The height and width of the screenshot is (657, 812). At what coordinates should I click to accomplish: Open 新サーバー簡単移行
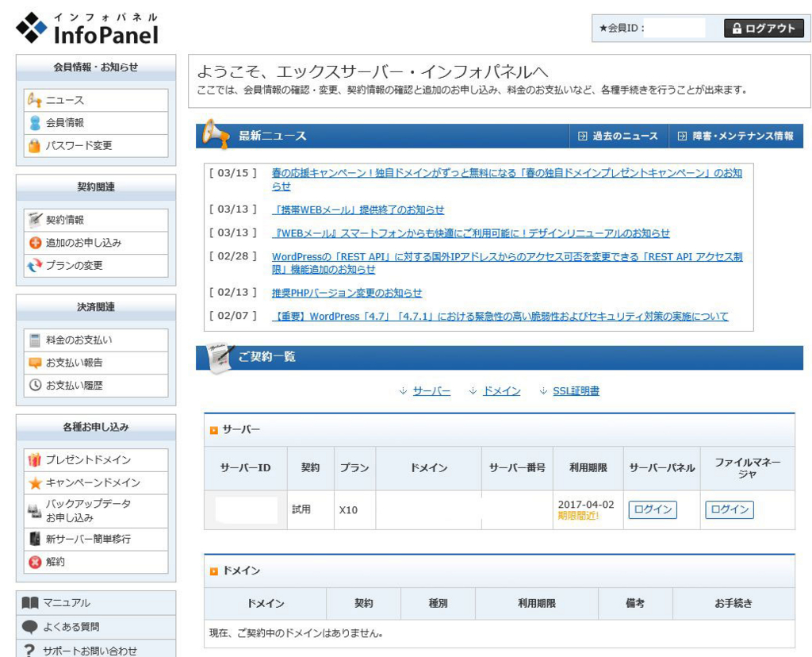(x=96, y=539)
